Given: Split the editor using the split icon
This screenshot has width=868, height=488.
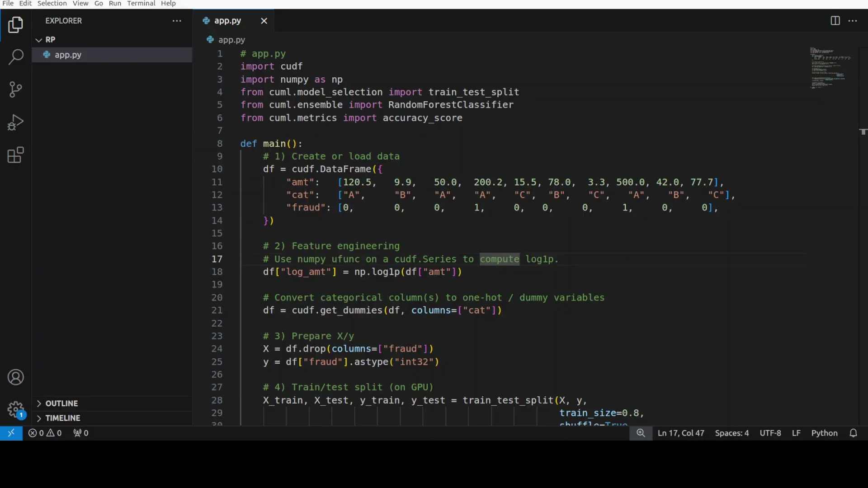Looking at the screenshot, I should coord(835,21).
